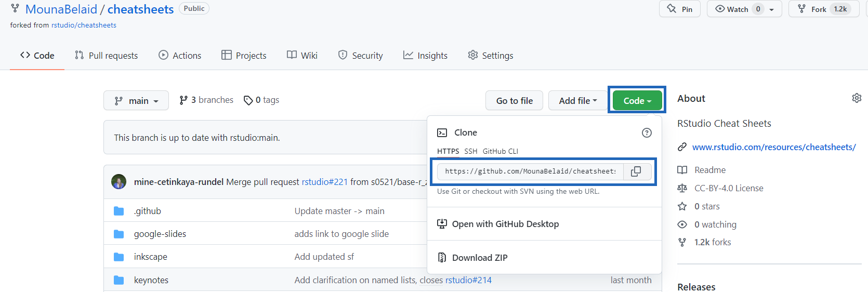Viewport: 868px width, 292px height.
Task: Open the .github folder
Action: tap(148, 211)
